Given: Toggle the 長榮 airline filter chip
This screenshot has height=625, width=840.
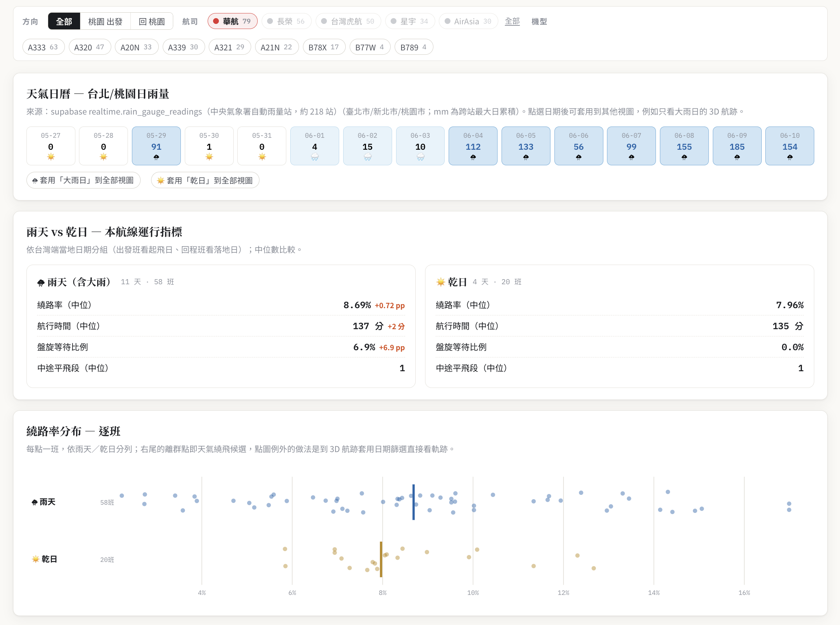Looking at the screenshot, I should pyautogui.click(x=286, y=21).
